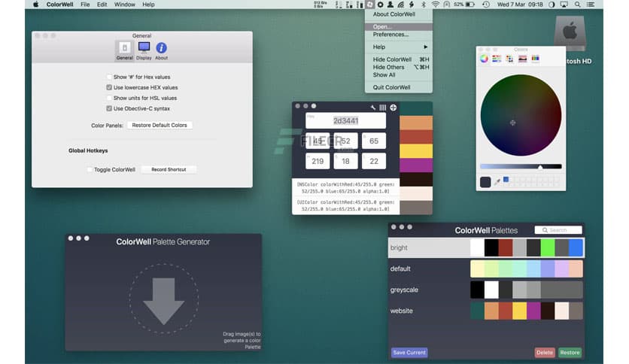Click the Wi-Fi status icon
Image resolution: width=629 pixels, height=364 pixels.
435,5
